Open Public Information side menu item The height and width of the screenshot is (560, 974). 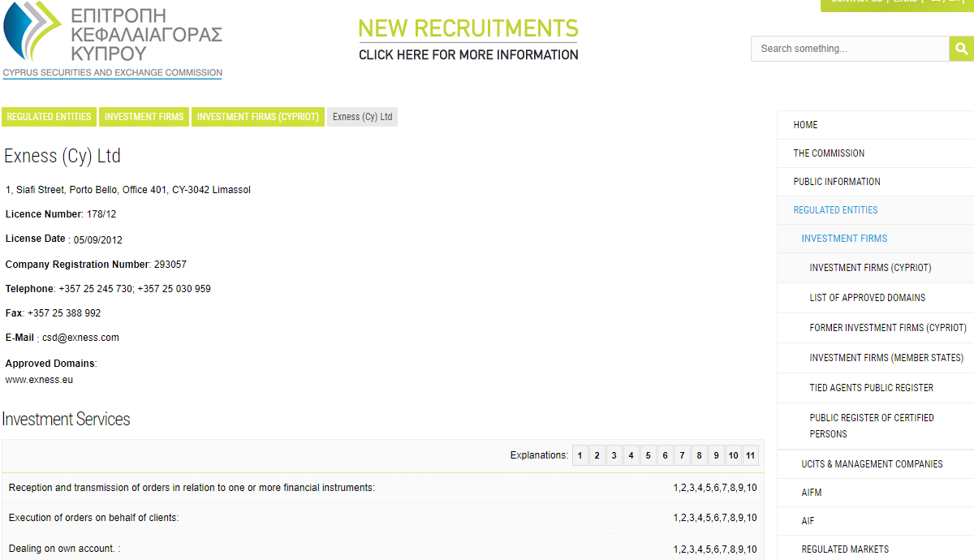pyautogui.click(x=875, y=182)
